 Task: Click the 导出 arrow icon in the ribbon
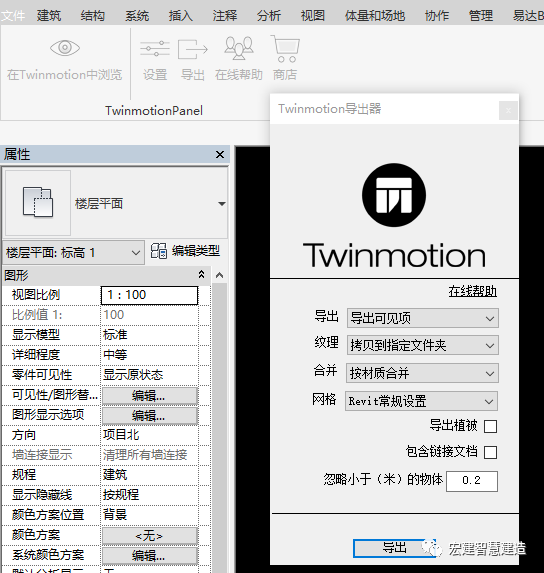[193, 49]
